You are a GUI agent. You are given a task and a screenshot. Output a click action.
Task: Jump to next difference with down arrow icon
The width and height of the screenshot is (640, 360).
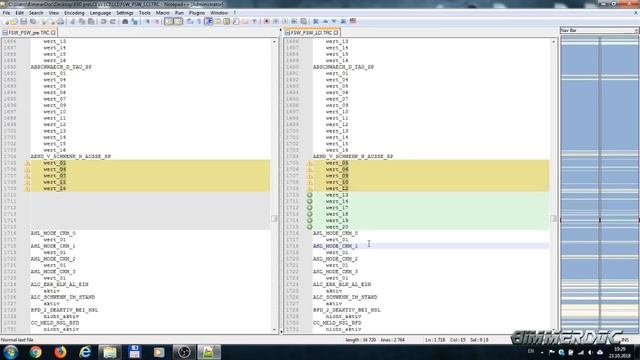coord(334,21)
